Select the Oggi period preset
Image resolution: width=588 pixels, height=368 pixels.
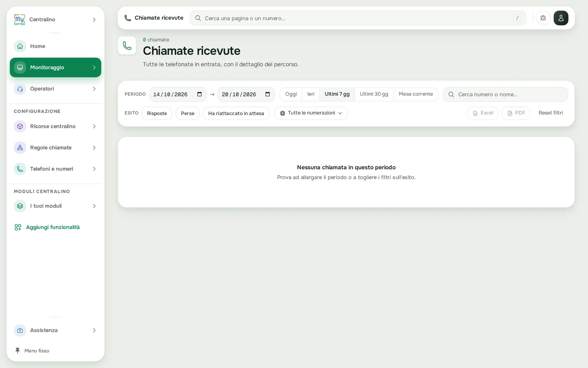[x=291, y=94]
